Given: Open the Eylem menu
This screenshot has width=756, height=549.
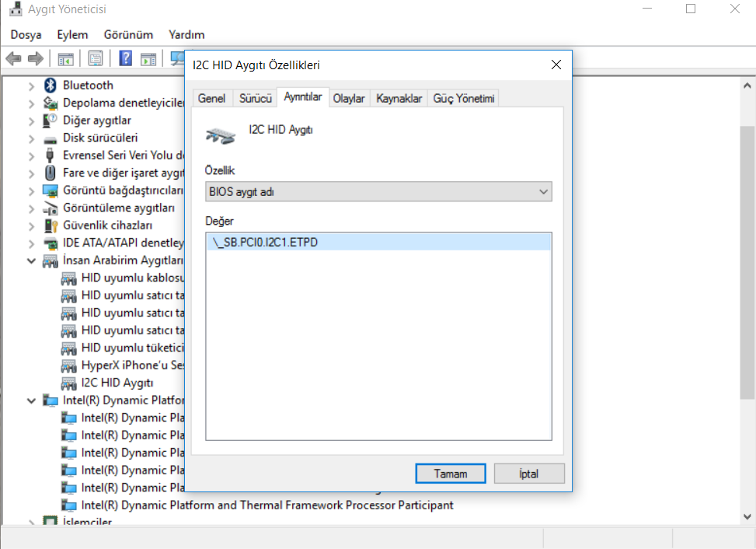Looking at the screenshot, I should 72,34.
